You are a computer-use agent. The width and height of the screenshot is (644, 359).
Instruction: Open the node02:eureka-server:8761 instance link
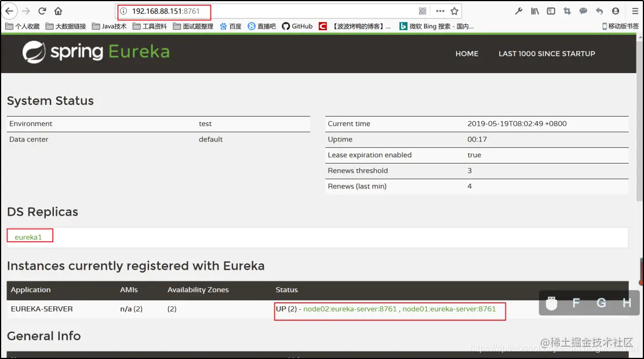[x=350, y=309]
